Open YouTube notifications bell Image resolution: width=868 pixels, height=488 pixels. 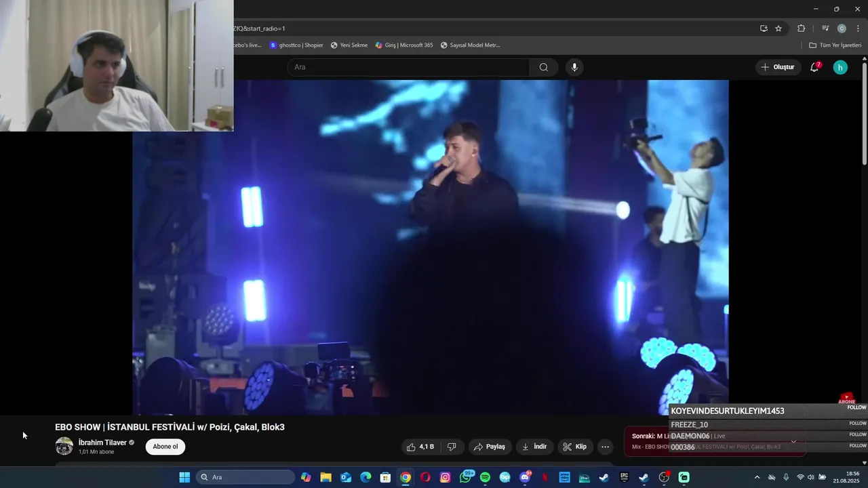click(x=814, y=67)
